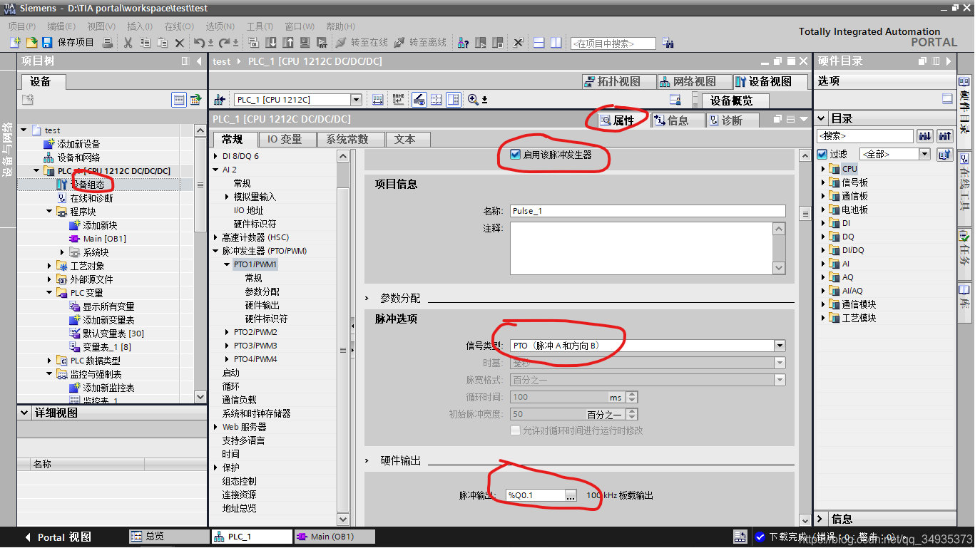
Task: Click the New project toolbar icon
Action: (15, 43)
